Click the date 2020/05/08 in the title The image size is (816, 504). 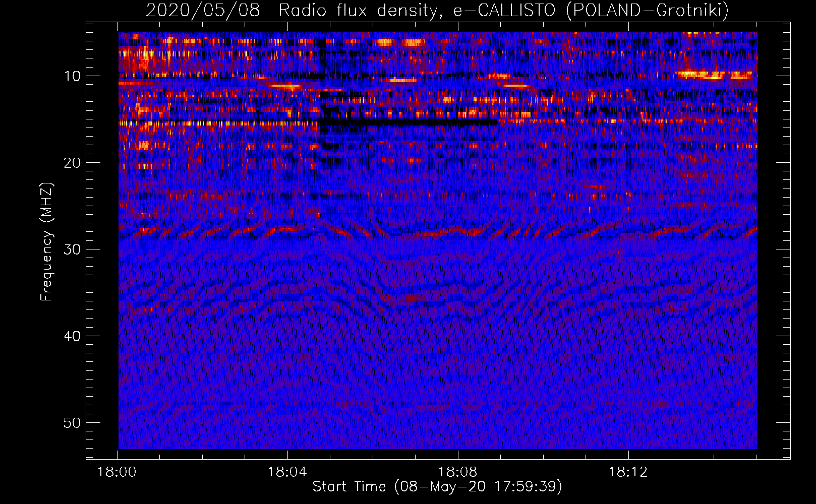tap(203, 10)
